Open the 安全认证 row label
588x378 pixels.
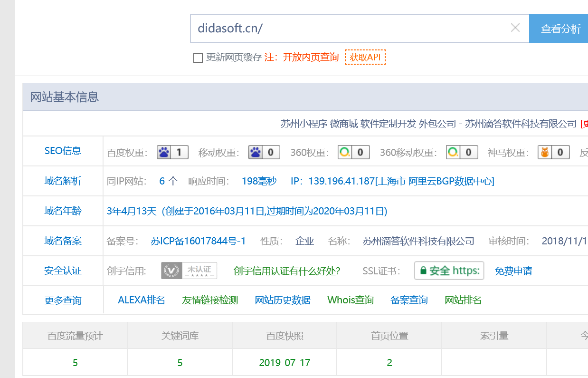pyautogui.click(x=63, y=271)
